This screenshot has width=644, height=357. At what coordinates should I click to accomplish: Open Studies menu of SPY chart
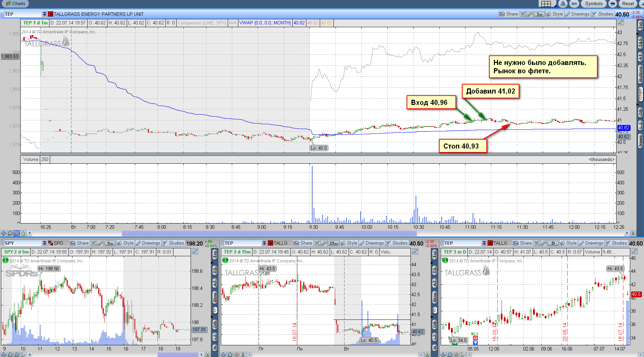[x=173, y=243]
